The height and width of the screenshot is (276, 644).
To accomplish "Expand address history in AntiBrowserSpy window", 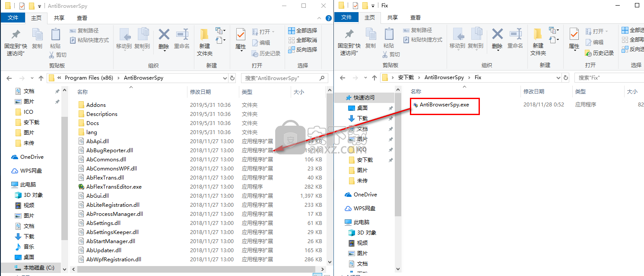I will coord(224,78).
